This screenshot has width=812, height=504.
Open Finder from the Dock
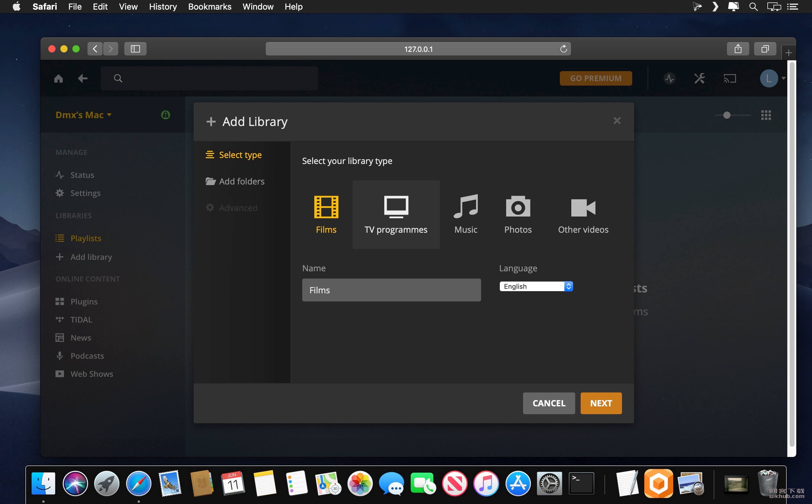pos(43,483)
